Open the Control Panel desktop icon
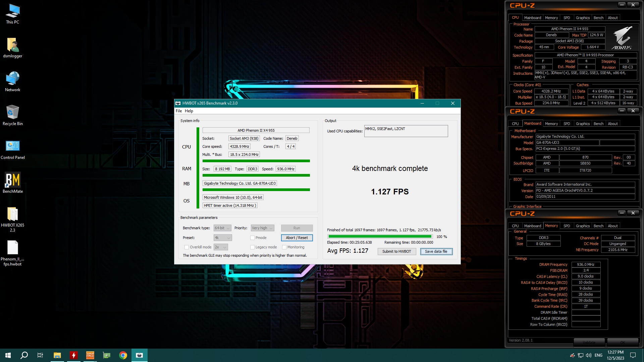This screenshot has height=362, width=644. click(13, 149)
